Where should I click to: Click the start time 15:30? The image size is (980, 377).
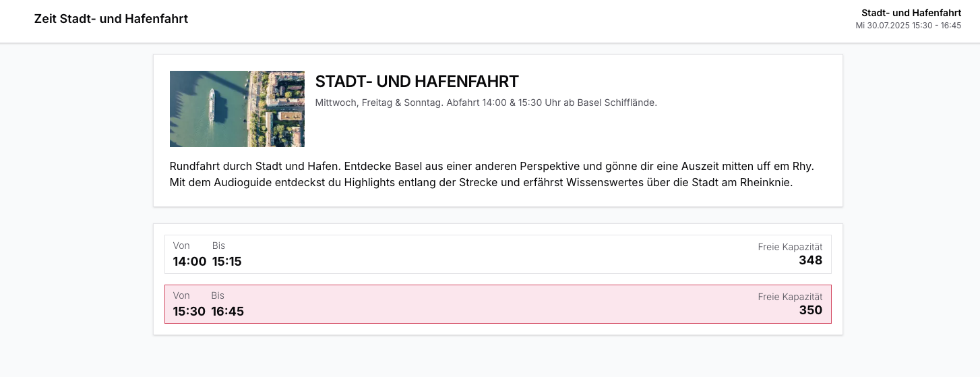coord(189,312)
